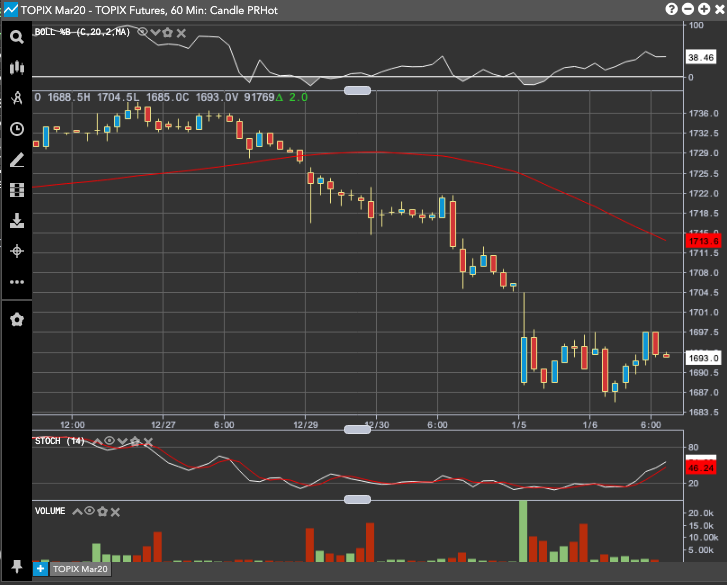Grab divider handle between price and STOCH panels

357,429
